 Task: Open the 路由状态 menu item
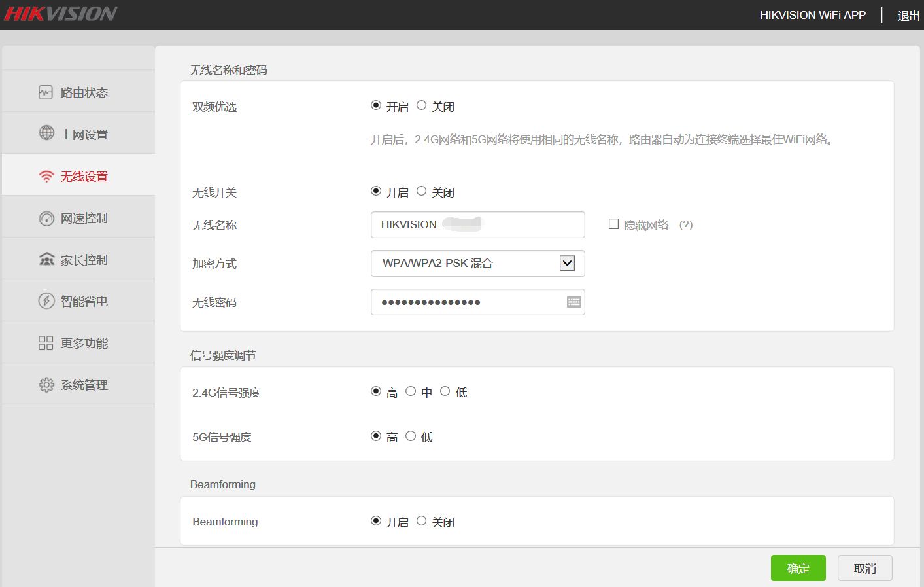click(x=78, y=91)
